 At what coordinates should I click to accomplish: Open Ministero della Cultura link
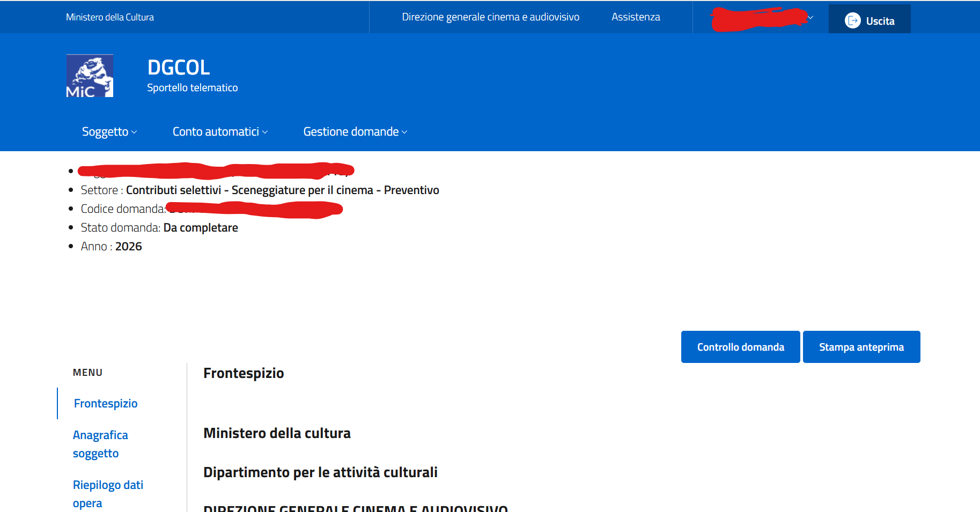click(110, 17)
